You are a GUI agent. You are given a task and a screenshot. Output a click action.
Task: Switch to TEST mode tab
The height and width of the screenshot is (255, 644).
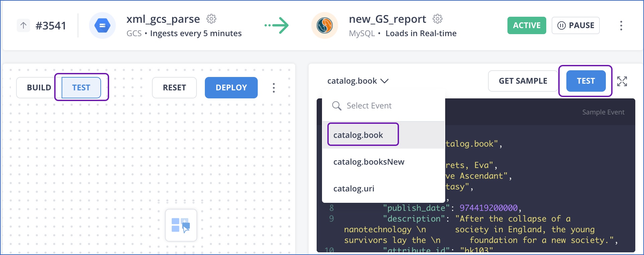pos(81,88)
